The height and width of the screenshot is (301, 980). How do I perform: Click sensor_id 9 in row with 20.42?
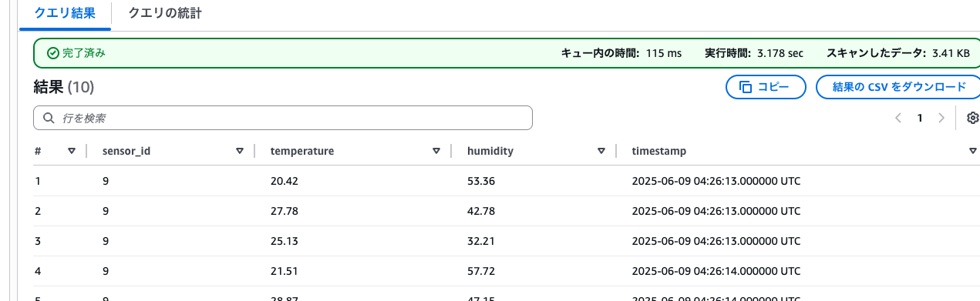tap(106, 181)
